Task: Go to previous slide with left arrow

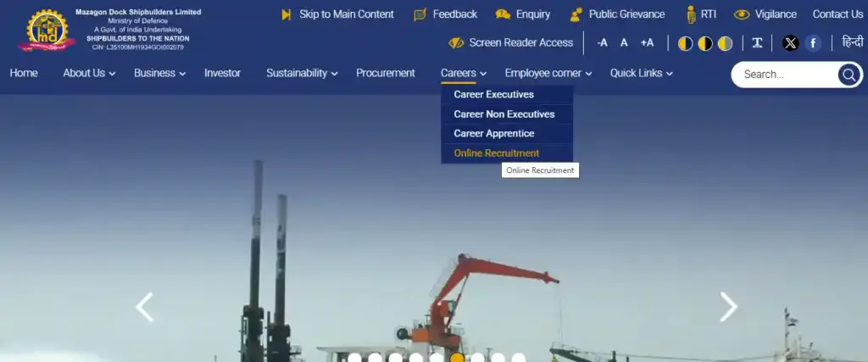Action: 145,307
